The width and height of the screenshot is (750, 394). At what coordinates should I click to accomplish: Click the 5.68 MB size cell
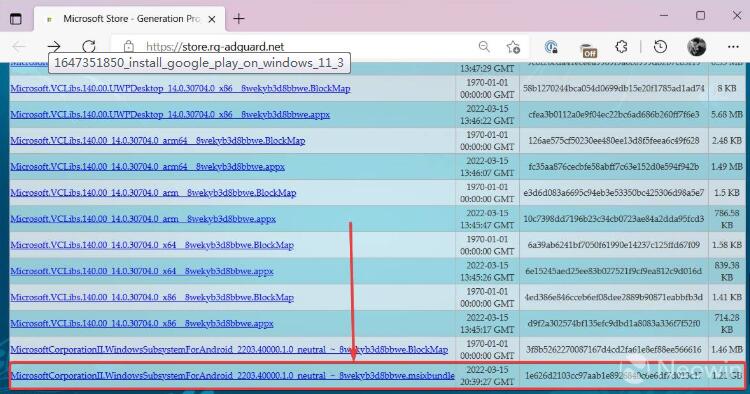pos(727,114)
